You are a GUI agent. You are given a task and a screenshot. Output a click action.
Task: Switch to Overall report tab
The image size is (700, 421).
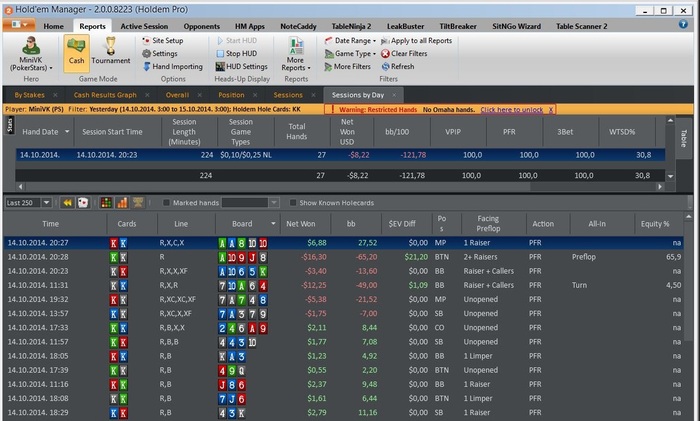[177, 95]
